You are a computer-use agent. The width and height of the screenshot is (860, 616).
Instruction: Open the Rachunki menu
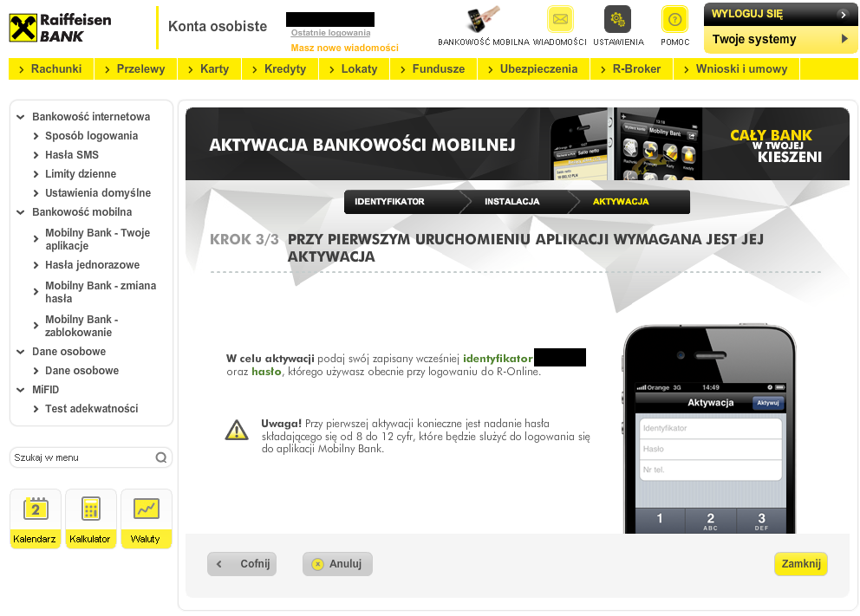pos(50,69)
